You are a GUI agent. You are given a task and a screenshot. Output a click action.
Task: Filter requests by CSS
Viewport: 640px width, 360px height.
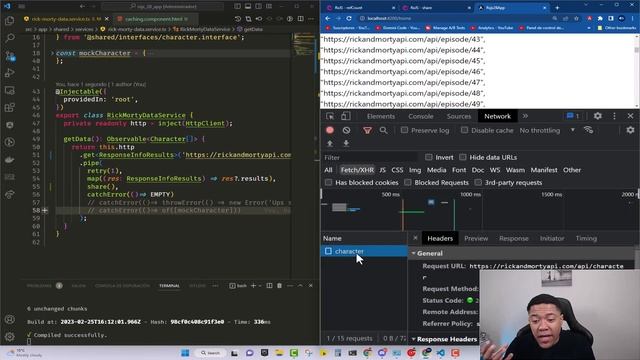click(397, 170)
